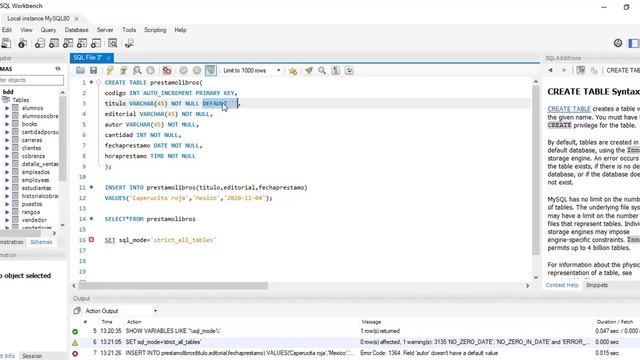Image resolution: width=640 pixels, height=360 pixels.
Task: Open a new SQL tab from main toolbar
Action: 6,43
